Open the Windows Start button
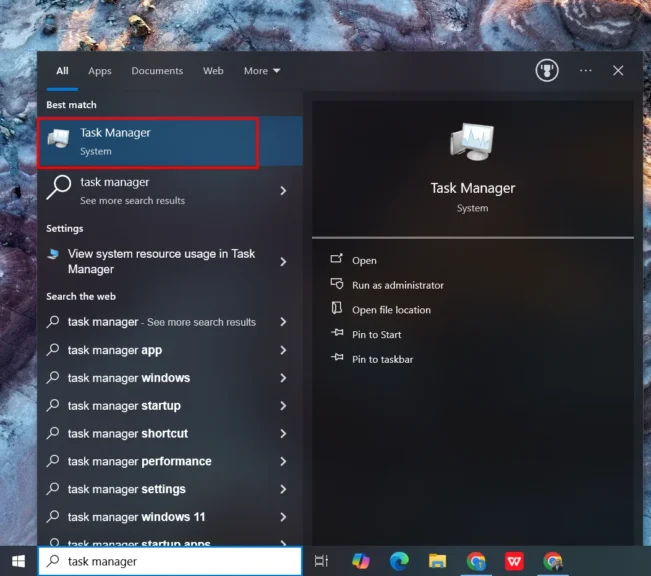Viewport: 651px width, 576px height. pos(18,561)
